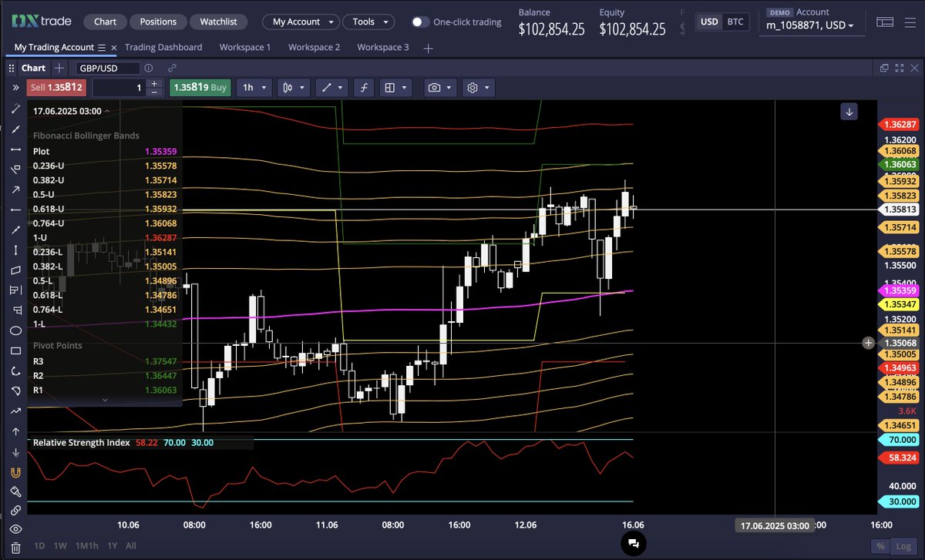Collapse the legend date header chevron
925x560 pixels.
pyautogui.click(x=107, y=112)
